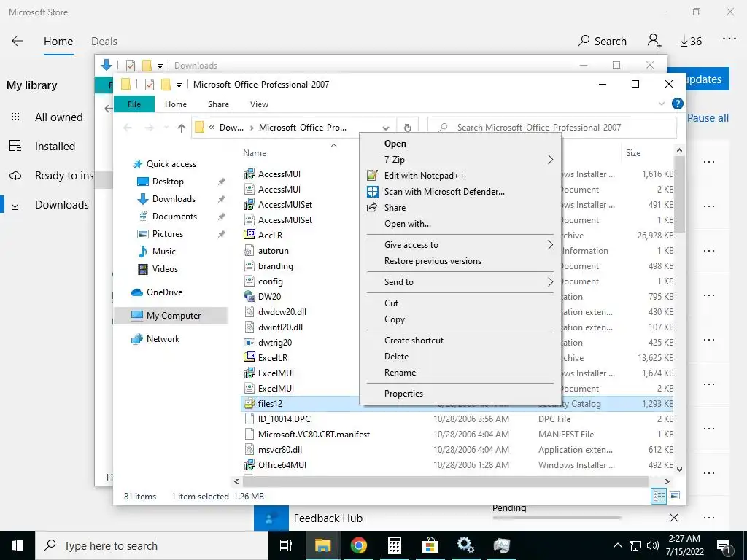Select the Office64MUI installer icon

(x=249, y=464)
